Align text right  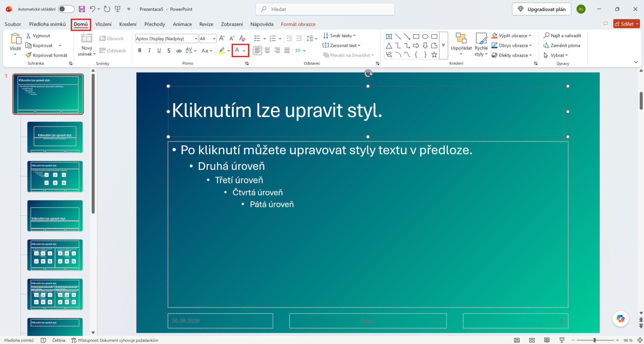(277, 51)
